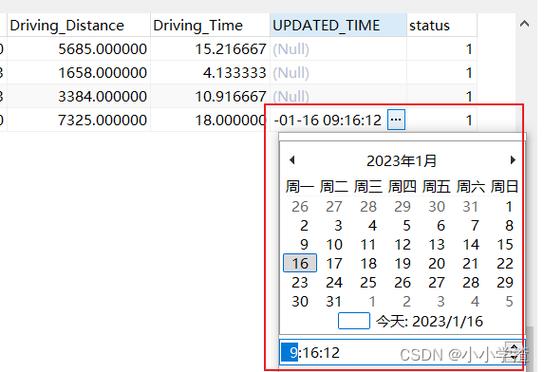Pick January 12 in calendar
The image size is (544, 372).
402,244
